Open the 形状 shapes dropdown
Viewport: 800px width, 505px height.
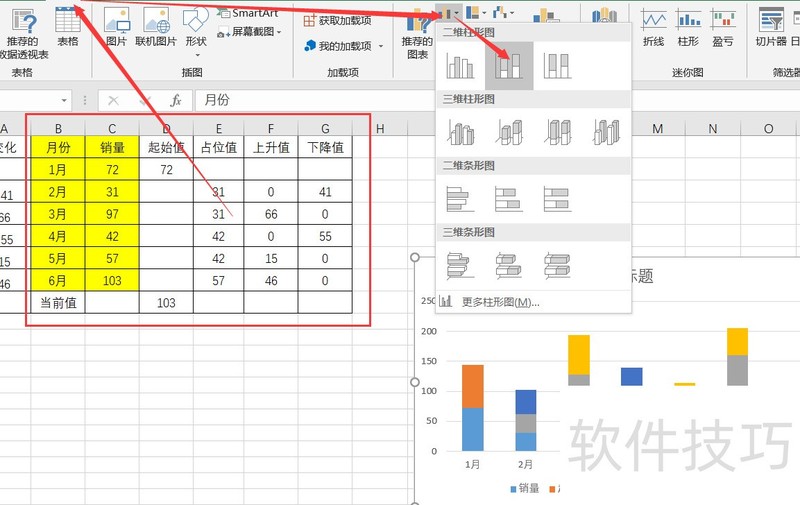(196, 27)
